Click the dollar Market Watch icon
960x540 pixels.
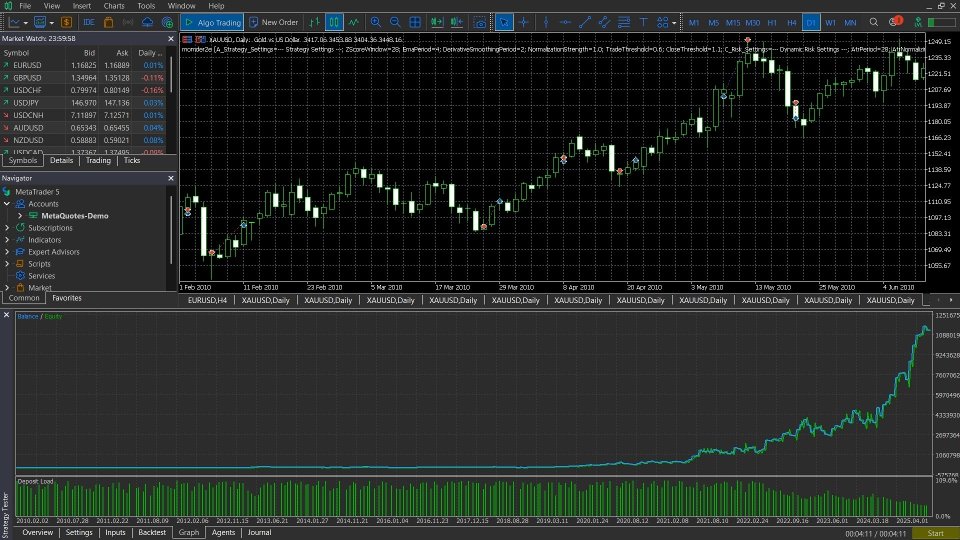coord(66,23)
